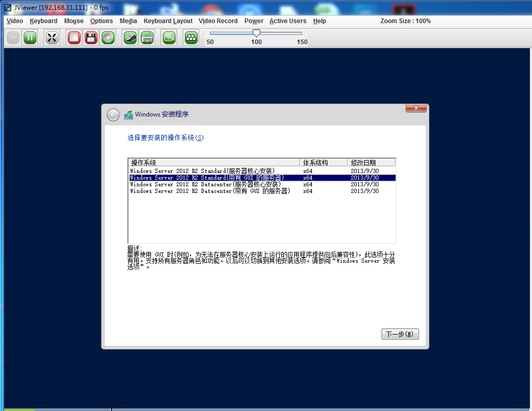Open the Active Users menu
This screenshot has height=411, width=532.
[x=288, y=21]
